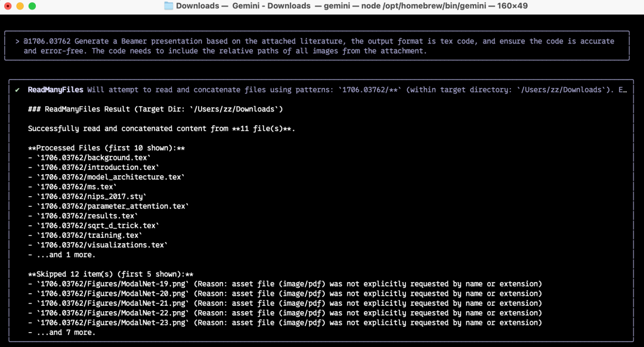This screenshot has height=347, width=644.
Task: Click '**Skipped 12 item(s)' heading line
Action: click(110, 274)
